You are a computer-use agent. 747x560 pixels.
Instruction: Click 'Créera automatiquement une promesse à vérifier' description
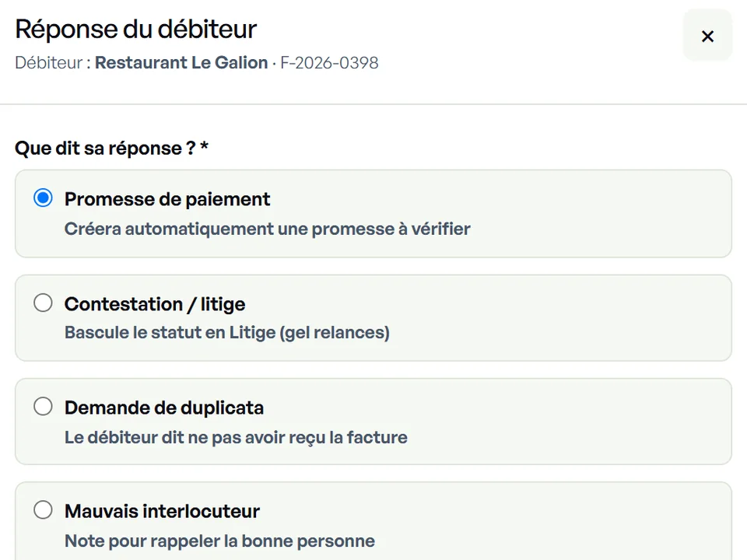click(267, 229)
